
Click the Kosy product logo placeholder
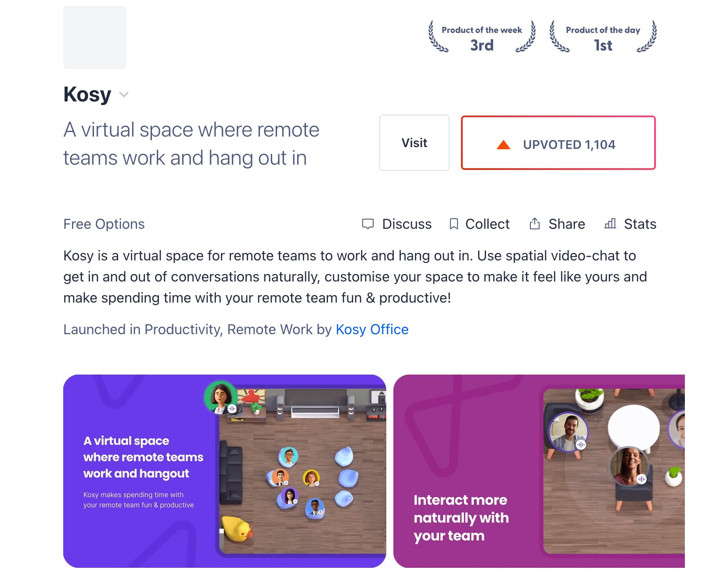[95, 37]
